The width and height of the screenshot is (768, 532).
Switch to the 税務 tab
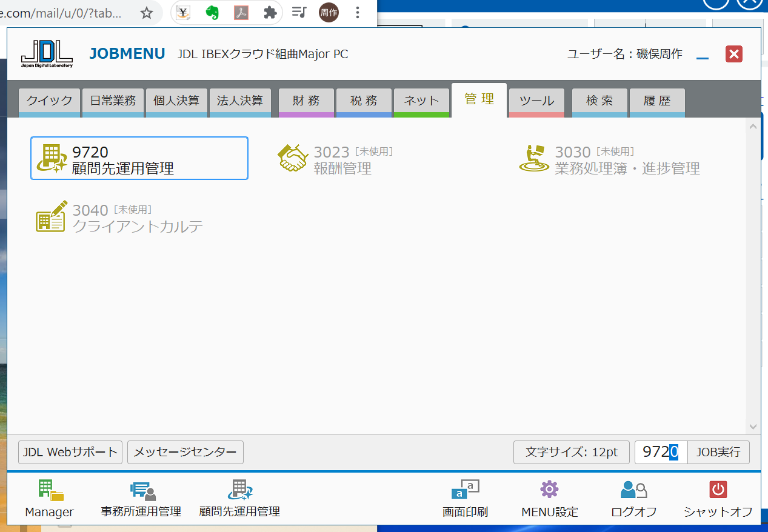[364, 101]
